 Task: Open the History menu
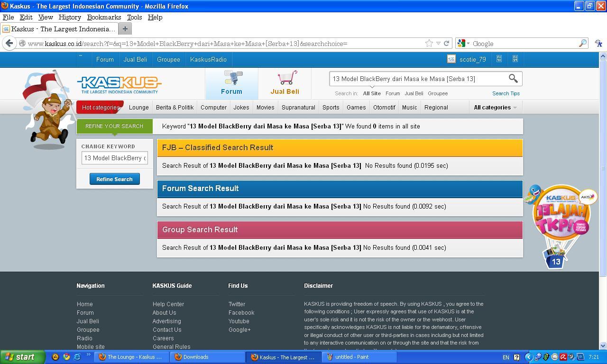pyautogui.click(x=70, y=17)
